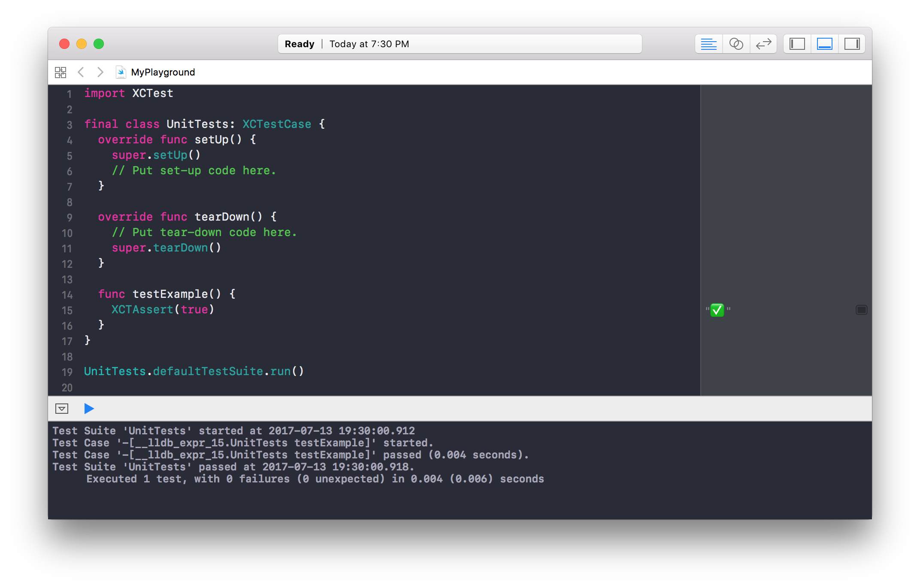Collapse the console debug area
This screenshot has width=920, height=588.
pyautogui.click(x=62, y=409)
